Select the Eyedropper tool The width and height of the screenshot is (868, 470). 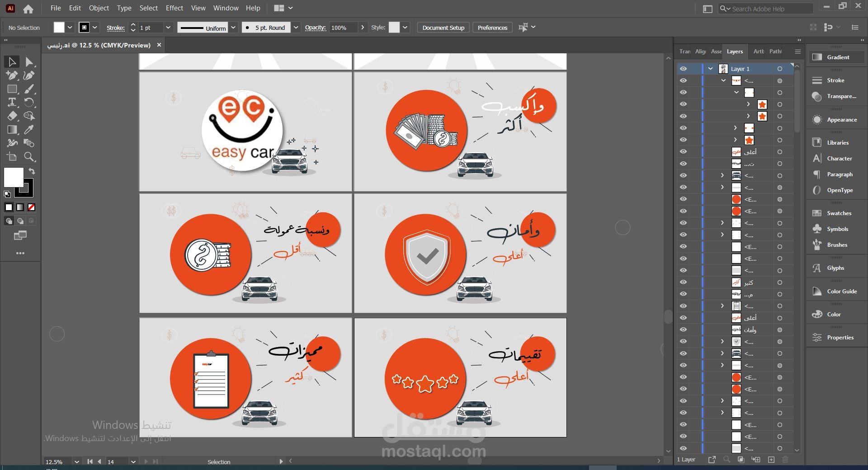pyautogui.click(x=29, y=130)
